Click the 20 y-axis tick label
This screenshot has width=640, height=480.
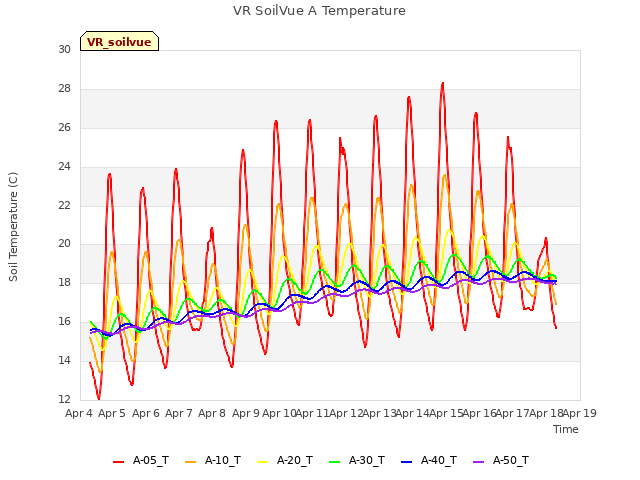tap(64, 244)
